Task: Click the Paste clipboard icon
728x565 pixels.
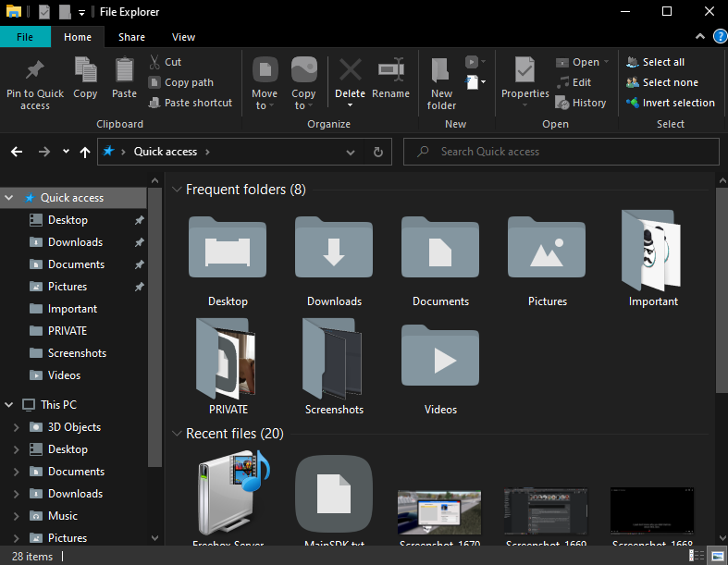Action: coord(125,70)
